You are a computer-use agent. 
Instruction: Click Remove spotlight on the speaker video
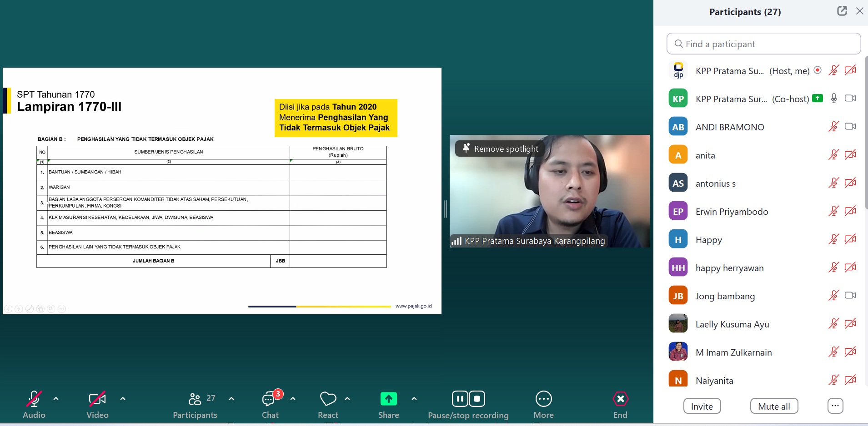(x=500, y=149)
